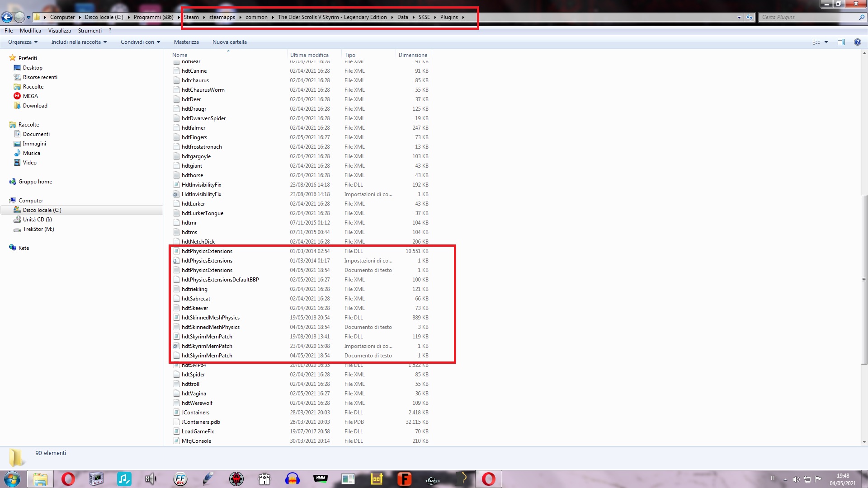
Task: Click the Forward navigation arrow
Action: click(x=19, y=17)
